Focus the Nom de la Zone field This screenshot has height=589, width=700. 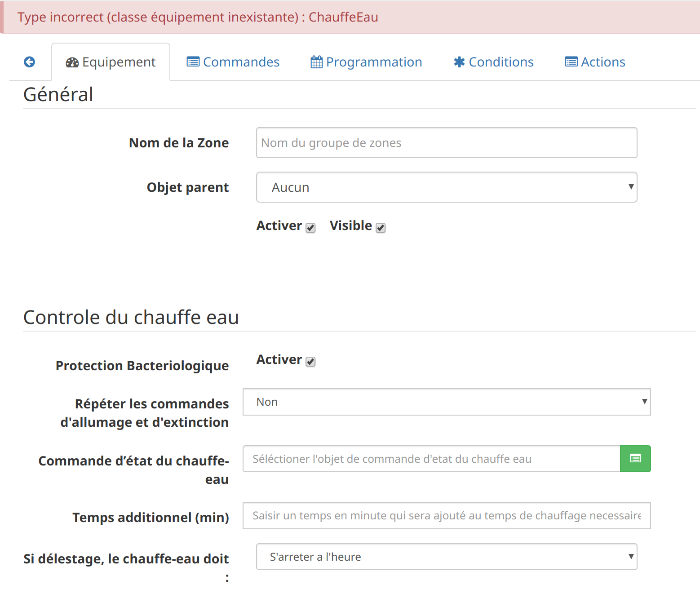[x=447, y=143]
